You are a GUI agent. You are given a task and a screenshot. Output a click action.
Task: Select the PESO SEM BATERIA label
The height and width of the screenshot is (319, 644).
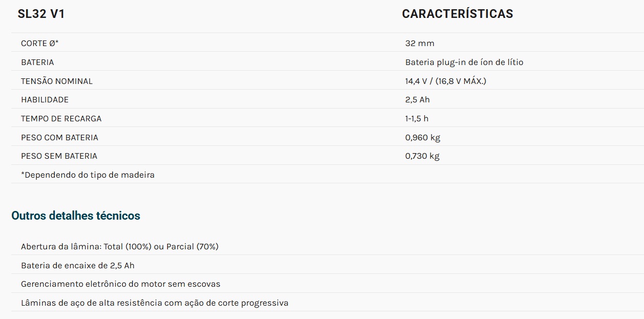[59, 156]
